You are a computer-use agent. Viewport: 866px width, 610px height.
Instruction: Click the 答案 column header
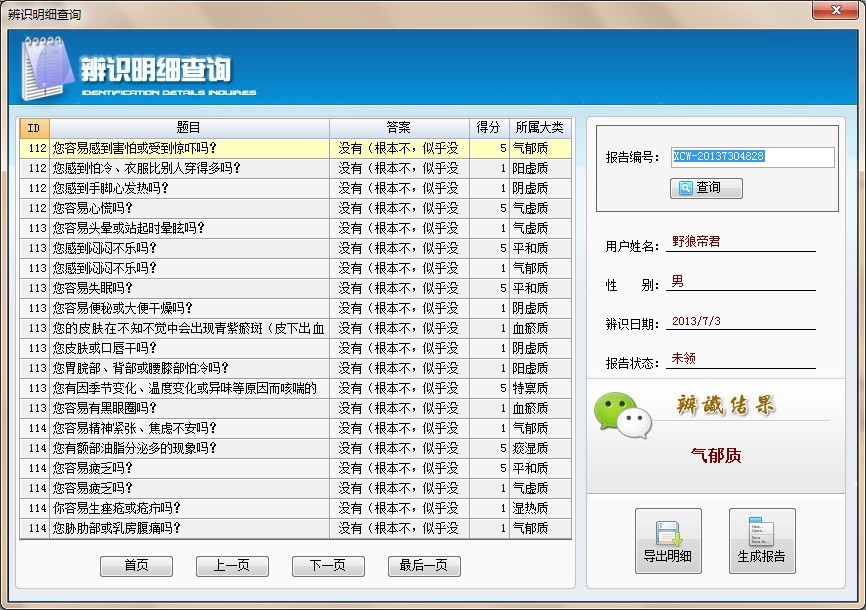tap(399, 128)
